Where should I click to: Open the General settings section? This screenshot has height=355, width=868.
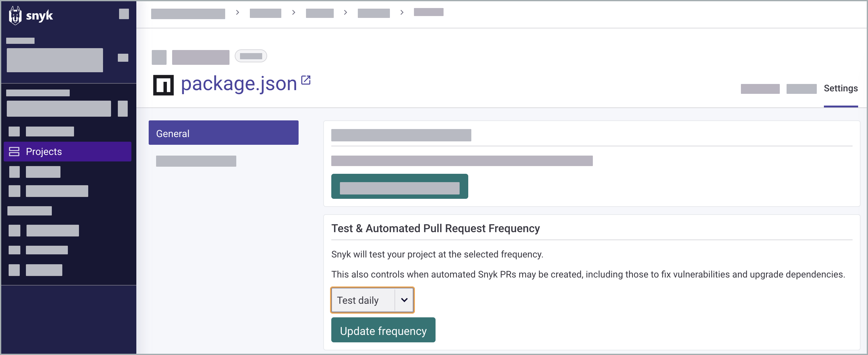click(223, 133)
